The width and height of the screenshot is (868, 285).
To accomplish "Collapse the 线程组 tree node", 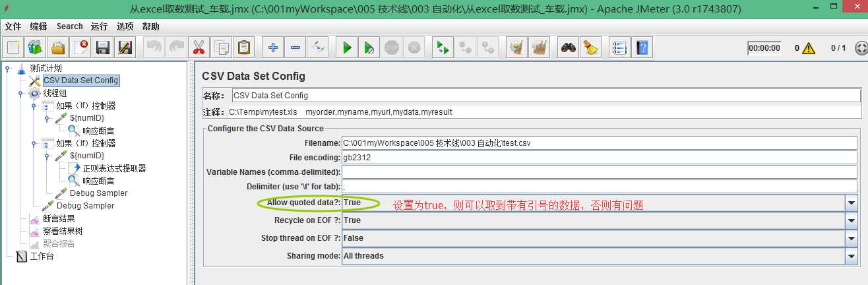I will coord(20,93).
